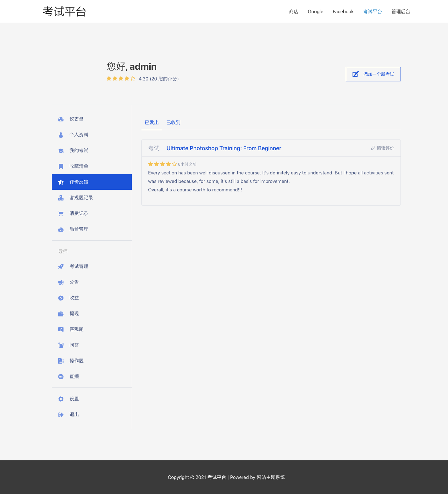Click the question bubble icon for 客观题
Viewport: 448px width, 494px height.
pos(61,329)
